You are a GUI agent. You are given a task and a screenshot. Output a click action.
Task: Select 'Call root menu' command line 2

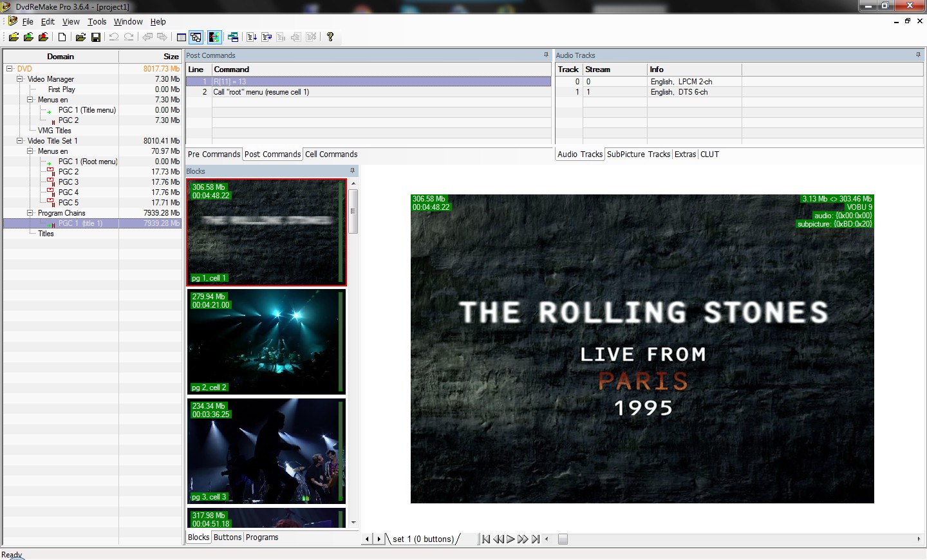[x=368, y=92]
